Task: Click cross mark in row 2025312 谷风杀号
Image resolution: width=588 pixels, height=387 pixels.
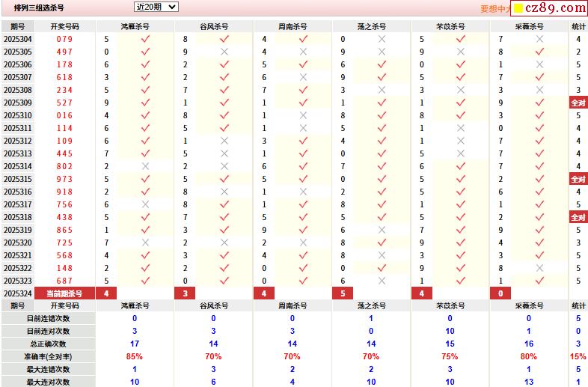Action: pyautogui.click(x=224, y=141)
